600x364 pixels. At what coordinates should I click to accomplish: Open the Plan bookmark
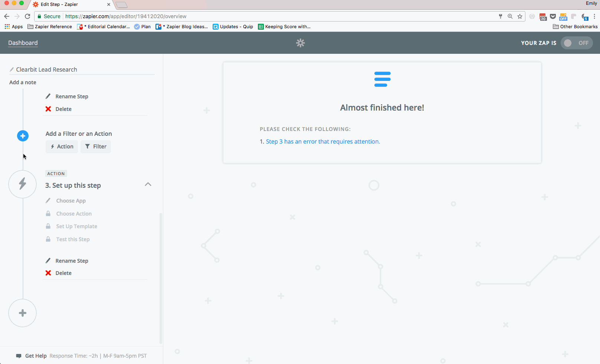142,27
